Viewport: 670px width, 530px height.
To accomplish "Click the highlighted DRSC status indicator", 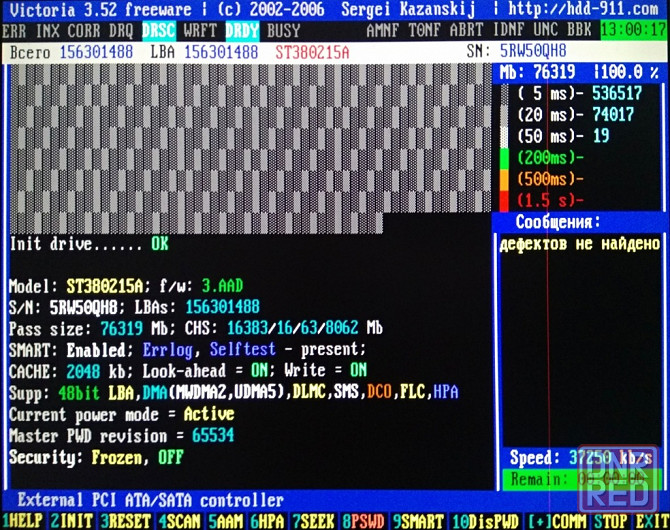I will pyautogui.click(x=159, y=31).
